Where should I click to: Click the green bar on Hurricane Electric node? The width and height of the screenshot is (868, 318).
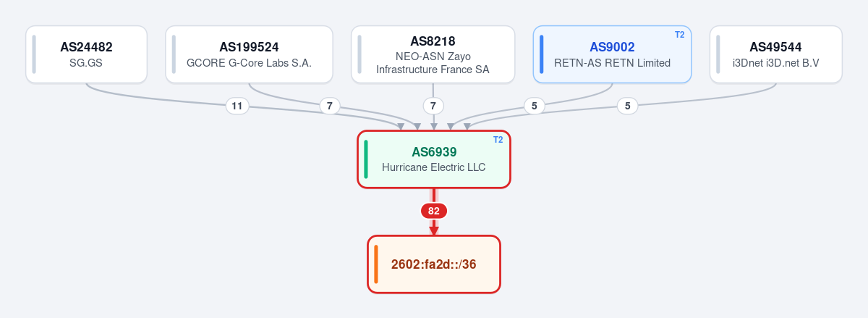coord(366,159)
